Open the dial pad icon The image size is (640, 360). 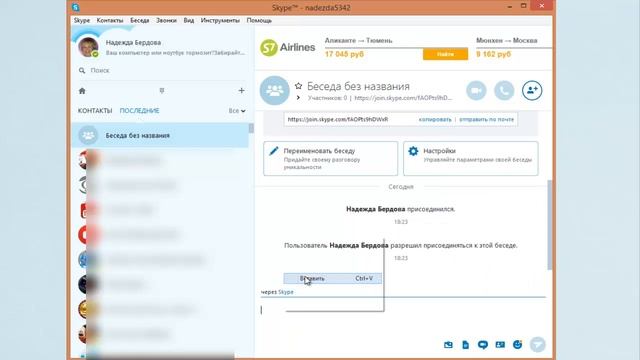pyautogui.click(x=162, y=91)
